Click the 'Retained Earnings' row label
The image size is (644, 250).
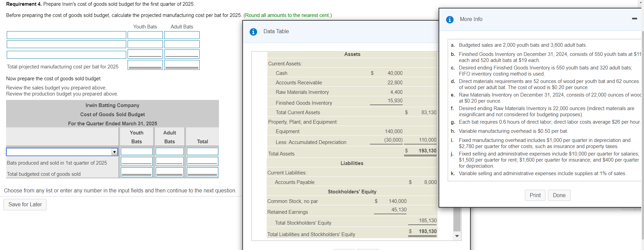(287, 212)
